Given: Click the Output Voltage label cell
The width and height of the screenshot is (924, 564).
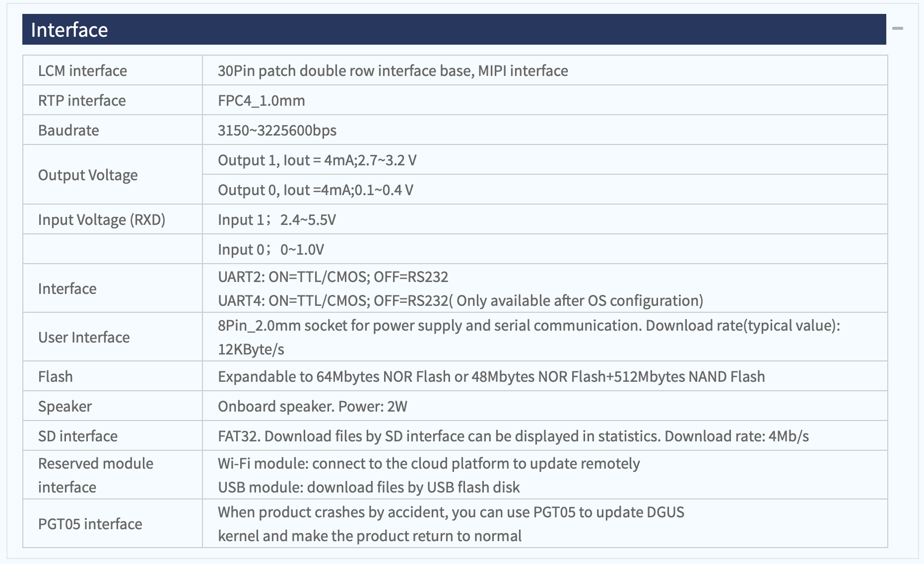Looking at the screenshot, I should (113, 175).
